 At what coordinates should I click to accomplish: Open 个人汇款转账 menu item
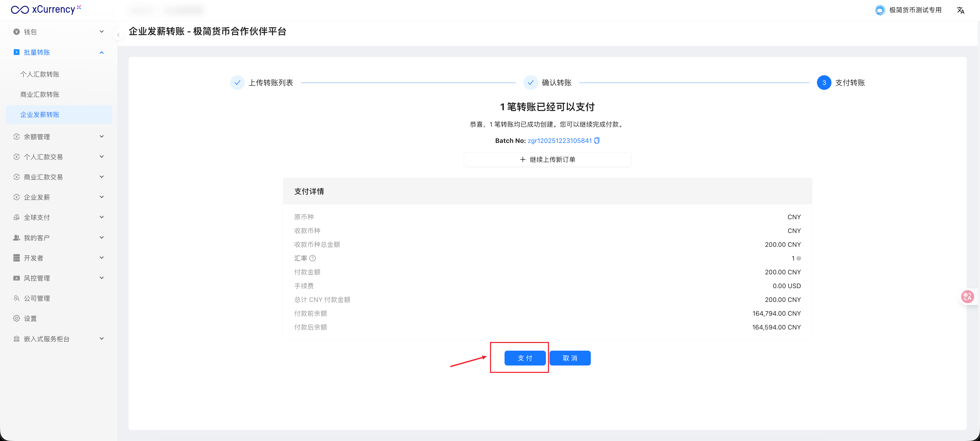tap(40, 74)
